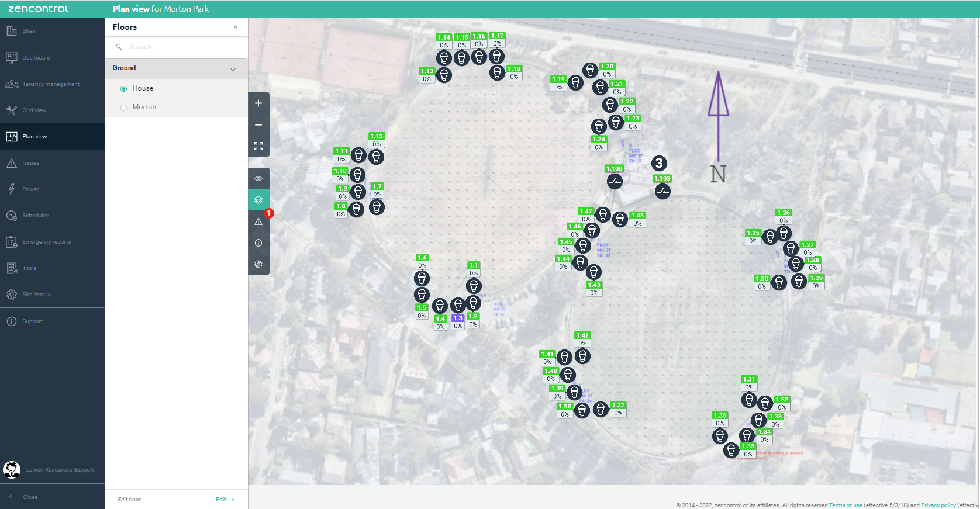Select the light fixture labeled 1.18
980x509 pixels.
tap(497, 72)
